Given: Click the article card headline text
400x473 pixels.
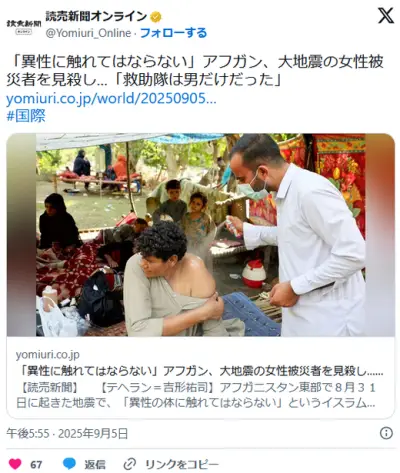Looking at the screenshot, I should 199,371.
